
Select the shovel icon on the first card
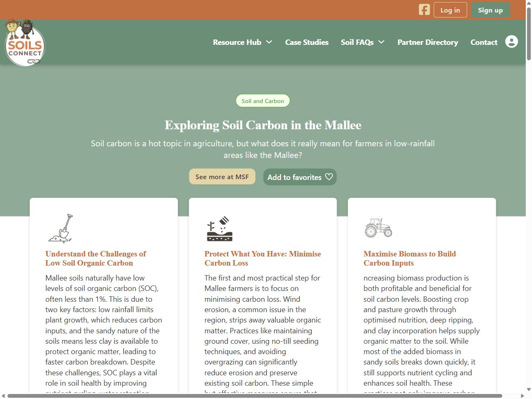pos(61,228)
